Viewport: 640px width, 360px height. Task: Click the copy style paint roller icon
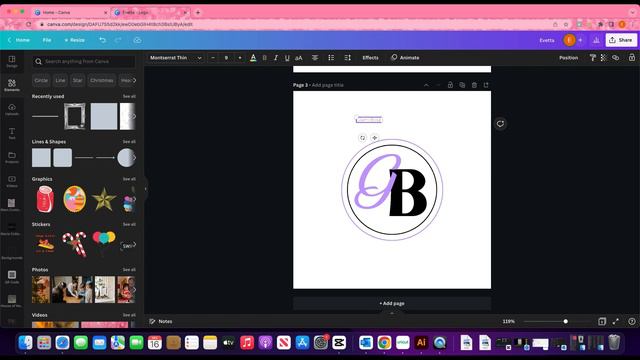pyautogui.click(x=593, y=58)
